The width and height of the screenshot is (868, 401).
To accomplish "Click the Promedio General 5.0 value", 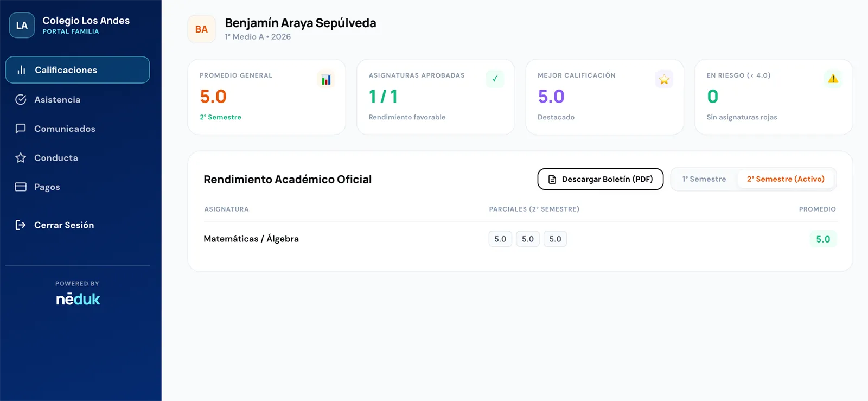I will tap(213, 97).
